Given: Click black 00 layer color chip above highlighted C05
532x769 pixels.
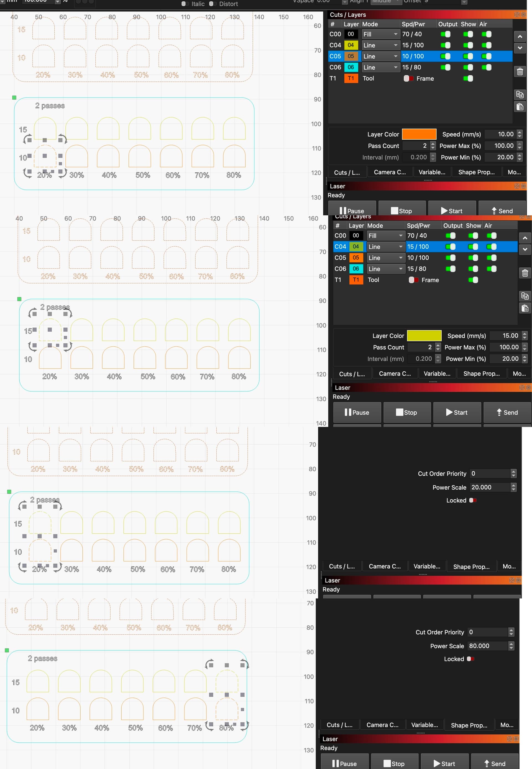Looking at the screenshot, I should (x=351, y=34).
